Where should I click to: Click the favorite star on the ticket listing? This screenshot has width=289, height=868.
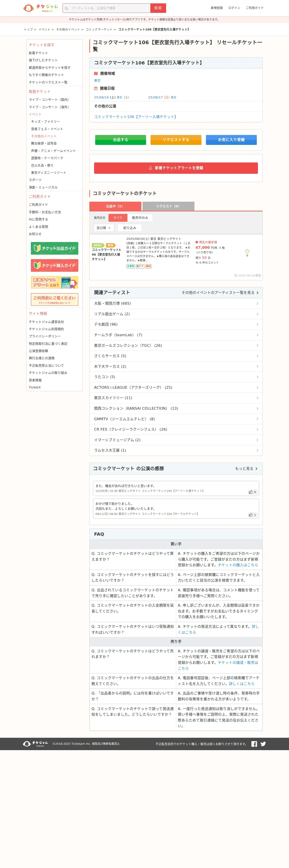click(247, 251)
